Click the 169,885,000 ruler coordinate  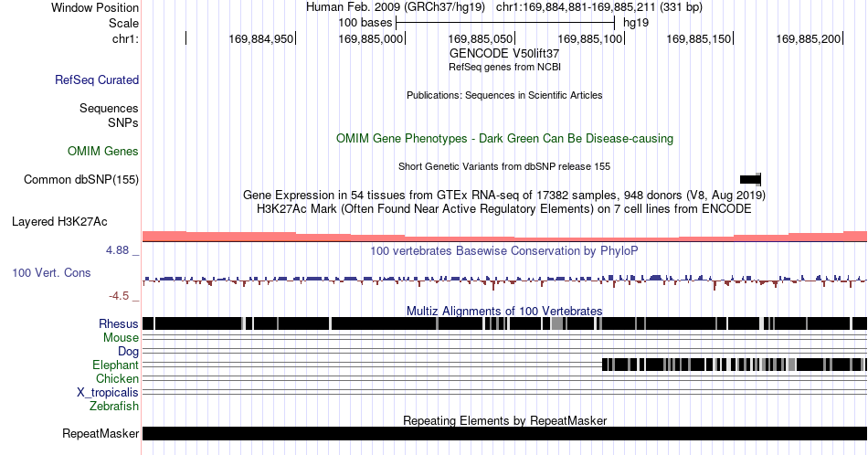point(370,38)
